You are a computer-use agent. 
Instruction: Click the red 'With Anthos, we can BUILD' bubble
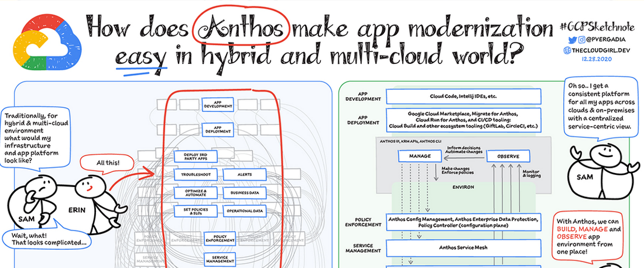[x=588, y=236]
